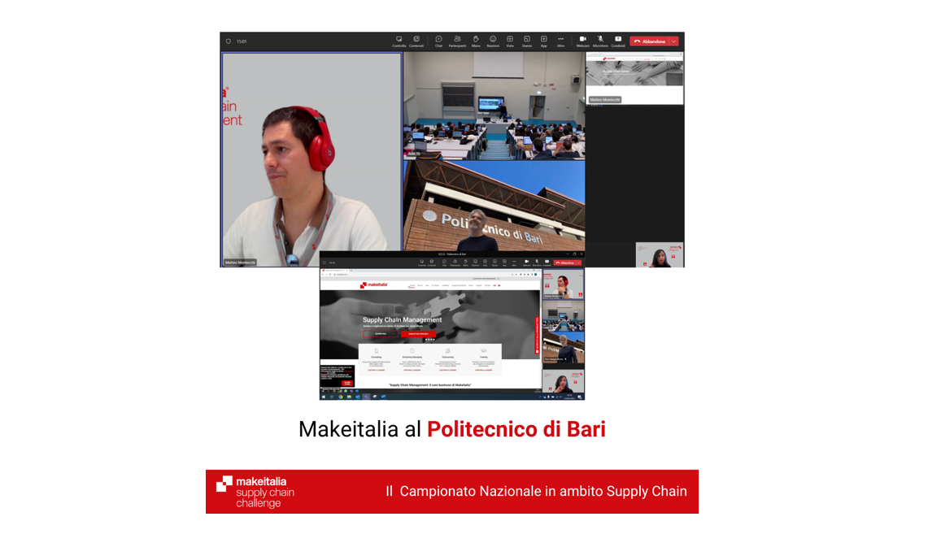
Task: Open Consulting continua a leggere link
Action: 376,370
